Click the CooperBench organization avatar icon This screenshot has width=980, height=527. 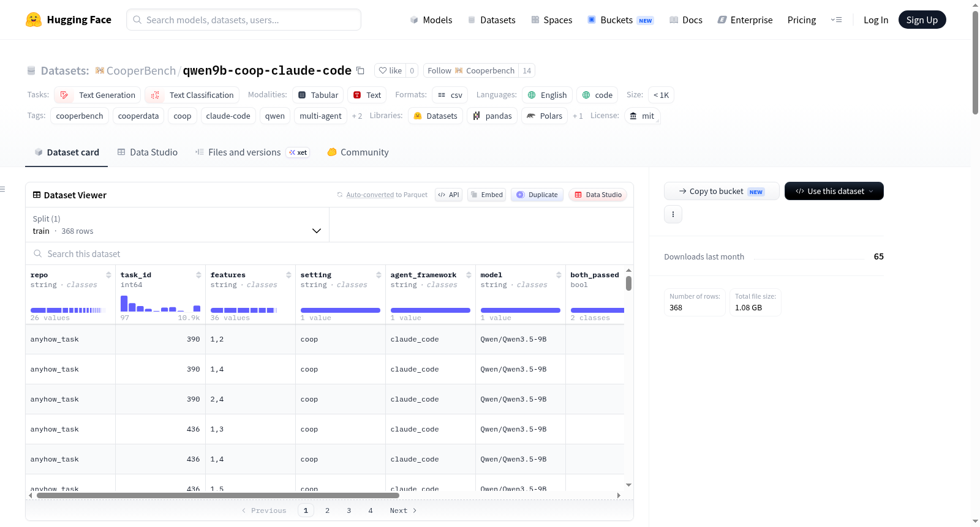[100, 70]
